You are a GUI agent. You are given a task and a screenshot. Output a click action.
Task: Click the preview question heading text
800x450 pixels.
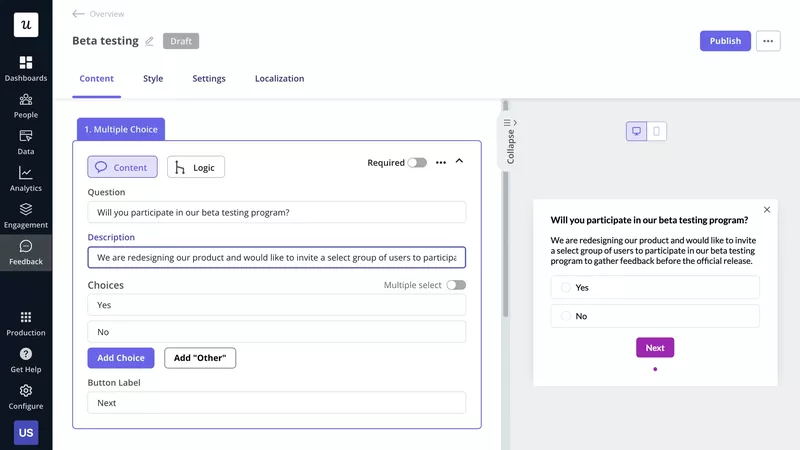coord(649,220)
